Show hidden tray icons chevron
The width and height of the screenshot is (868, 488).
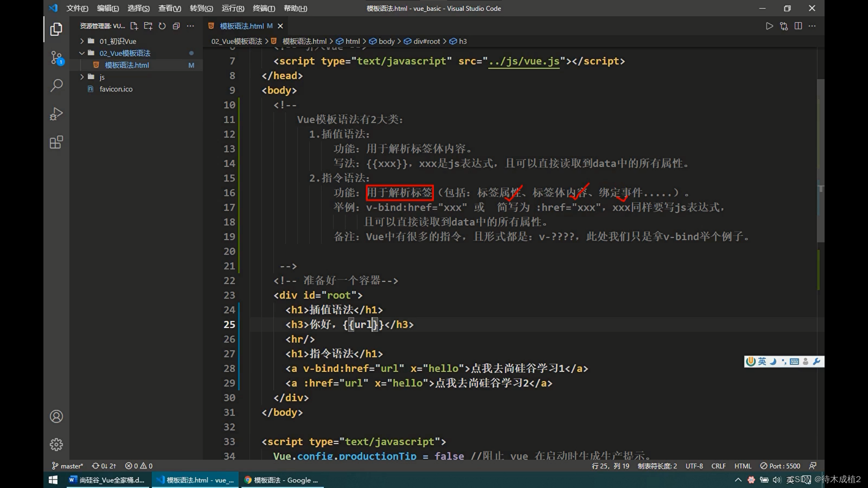[x=738, y=480]
